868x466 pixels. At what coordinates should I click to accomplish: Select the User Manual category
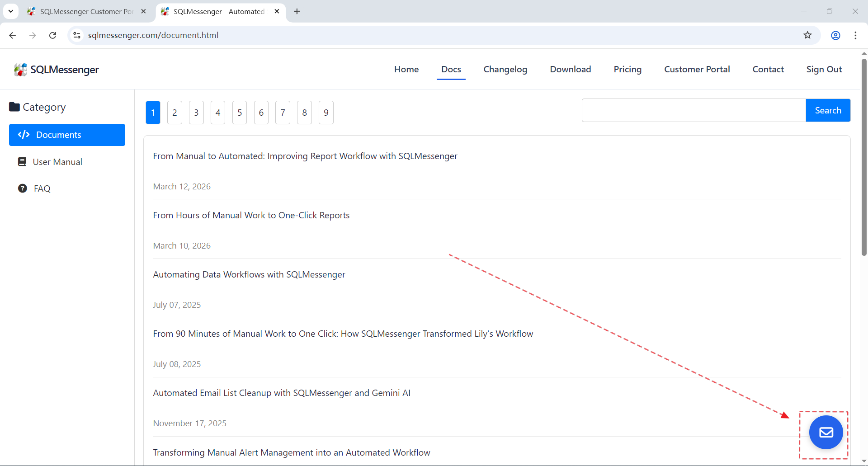pos(57,162)
